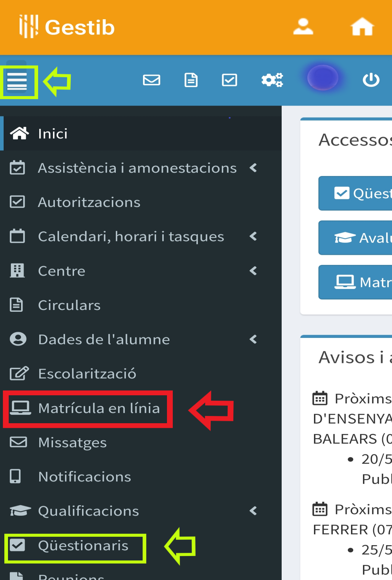Expand the Centre submenu arrow
This screenshot has width=392, height=580.
tap(253, 271)
